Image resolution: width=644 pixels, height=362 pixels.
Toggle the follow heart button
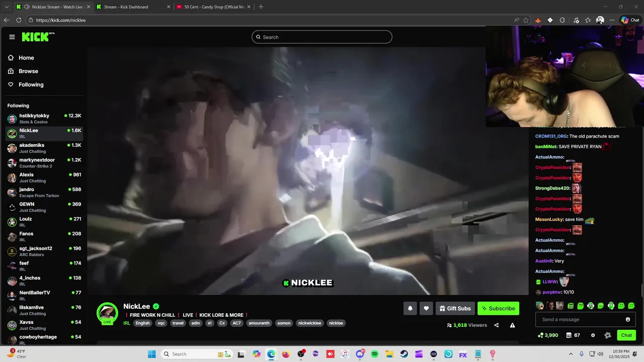click(x=426, y=308)
